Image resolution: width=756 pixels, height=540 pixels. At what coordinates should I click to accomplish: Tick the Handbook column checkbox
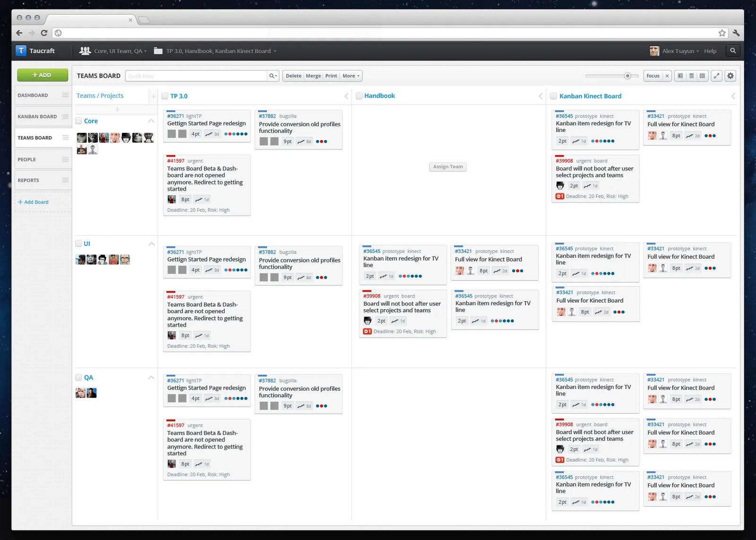pos(359,96)
